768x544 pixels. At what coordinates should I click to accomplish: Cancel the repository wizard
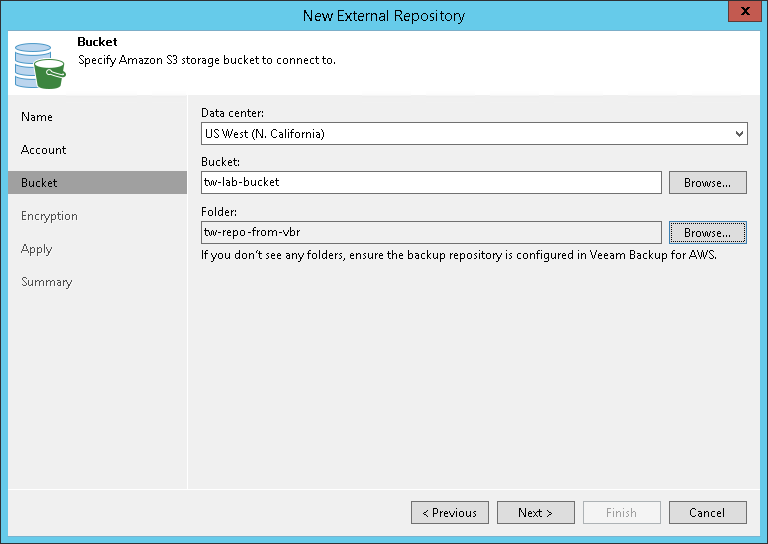[707, 513]
